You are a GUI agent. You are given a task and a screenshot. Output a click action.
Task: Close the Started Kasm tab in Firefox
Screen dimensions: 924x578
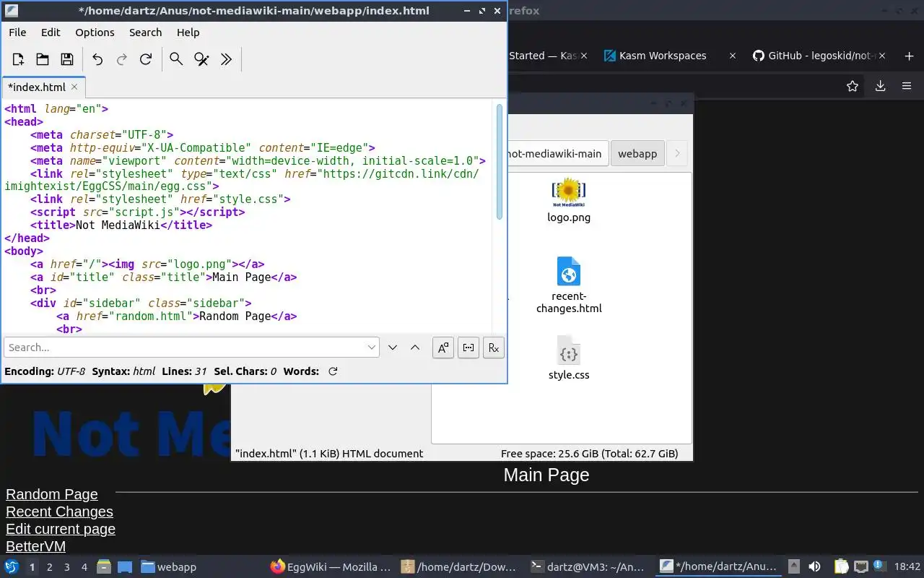click(583, 56)
